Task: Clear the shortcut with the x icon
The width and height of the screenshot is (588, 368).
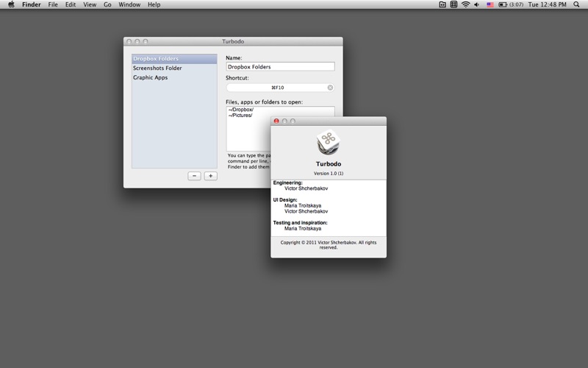Action: point(330,88)
